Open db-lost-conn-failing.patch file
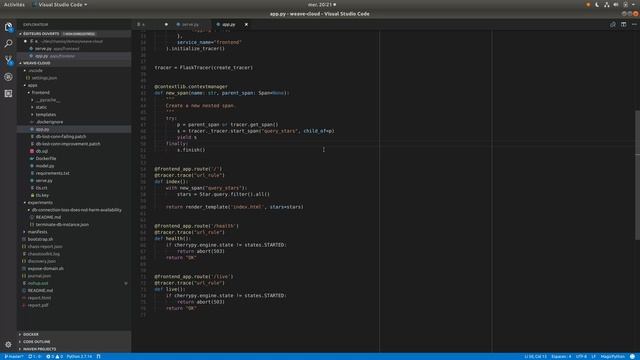This screenshot has width=640, height=360. tap(73, 136)
